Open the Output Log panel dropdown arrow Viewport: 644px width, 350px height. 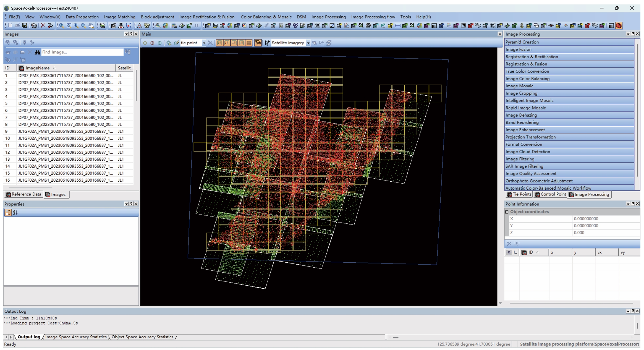pyautogui.click(x=628, y=311)
